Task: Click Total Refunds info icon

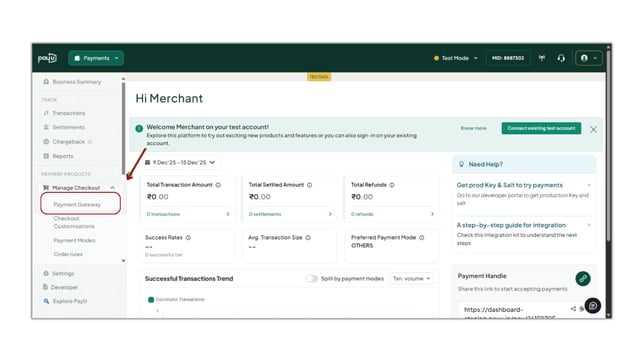Action: pos(392,185)
